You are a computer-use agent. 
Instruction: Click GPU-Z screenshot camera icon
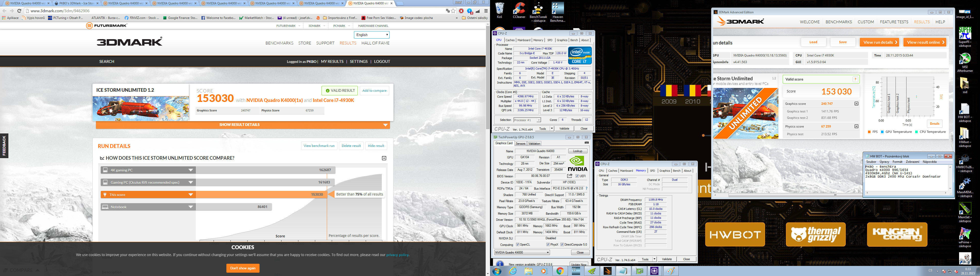[x=587, y=143]
